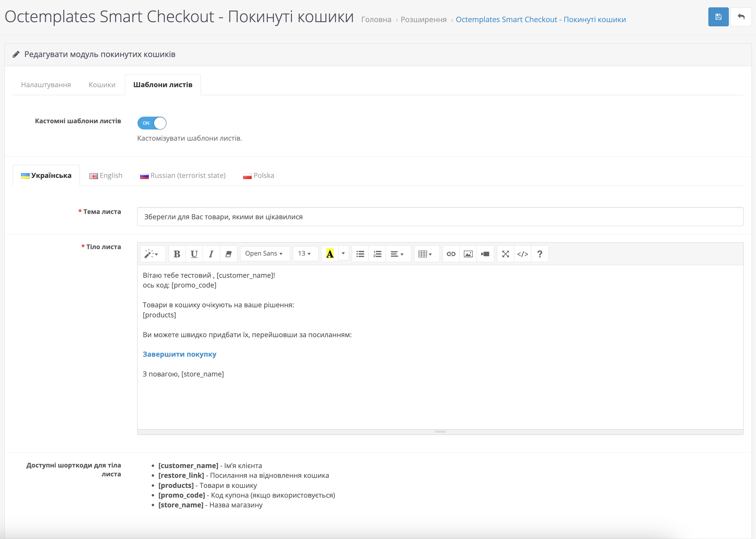Expand the table insert dropdown
The width and height of the screenshot is (756, 539).
(x=425, y=254)
